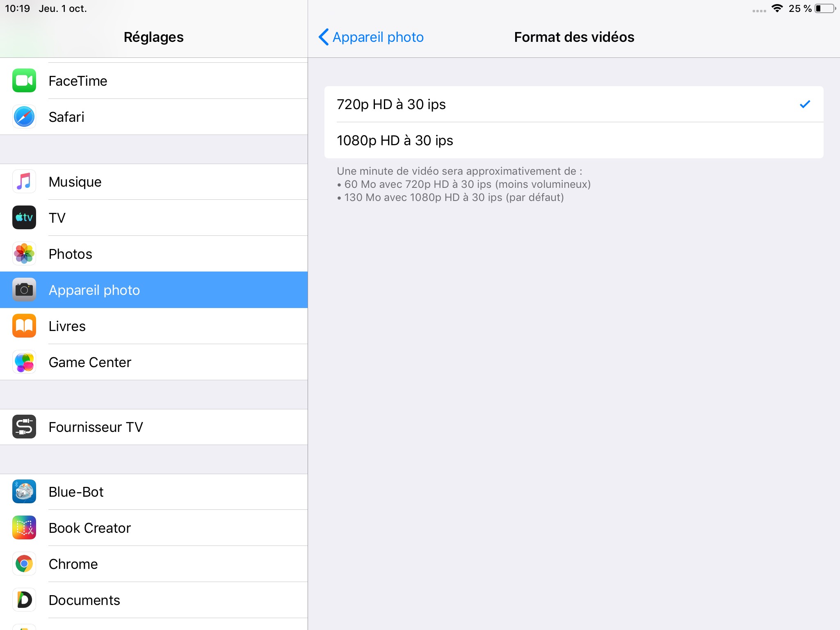Tap the Photos flower icon

[x=24, y=254]
